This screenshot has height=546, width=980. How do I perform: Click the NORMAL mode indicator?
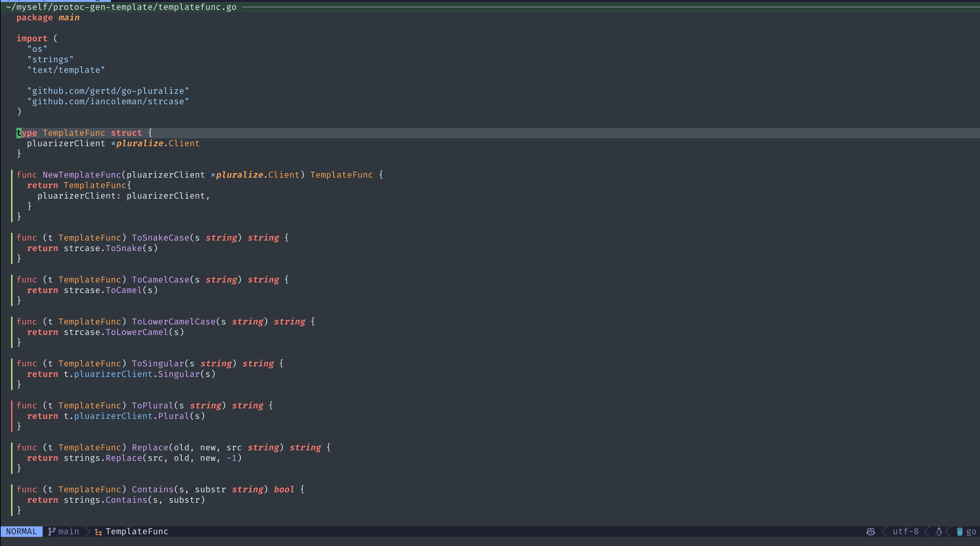[22, 532]
